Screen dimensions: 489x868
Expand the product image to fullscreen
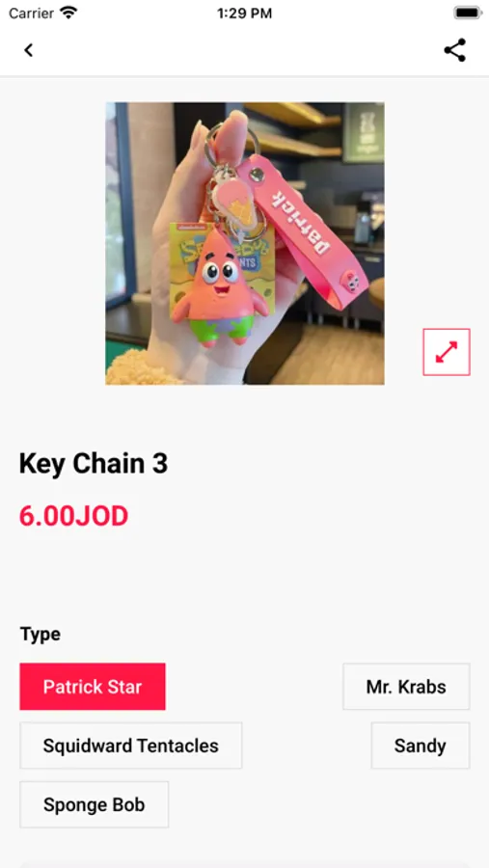pos(447,352)
